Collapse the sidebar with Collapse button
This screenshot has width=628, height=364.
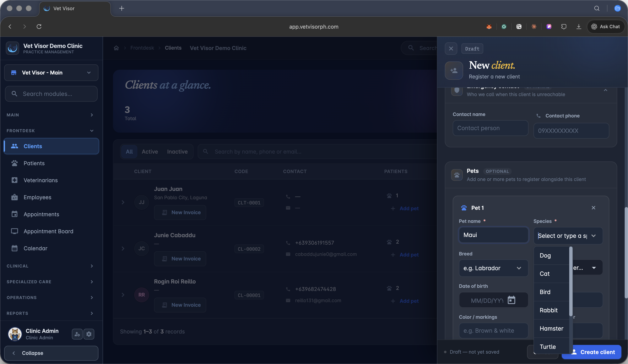pos(51,353)
